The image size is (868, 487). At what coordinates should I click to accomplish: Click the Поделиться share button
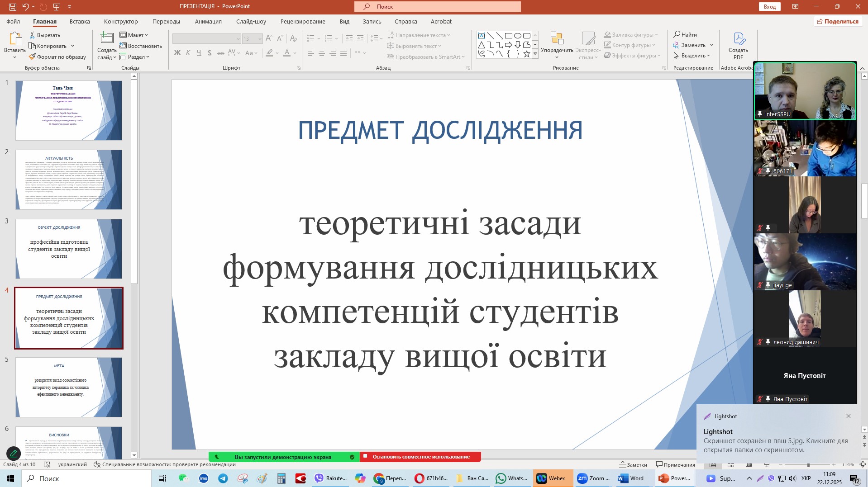838,22
